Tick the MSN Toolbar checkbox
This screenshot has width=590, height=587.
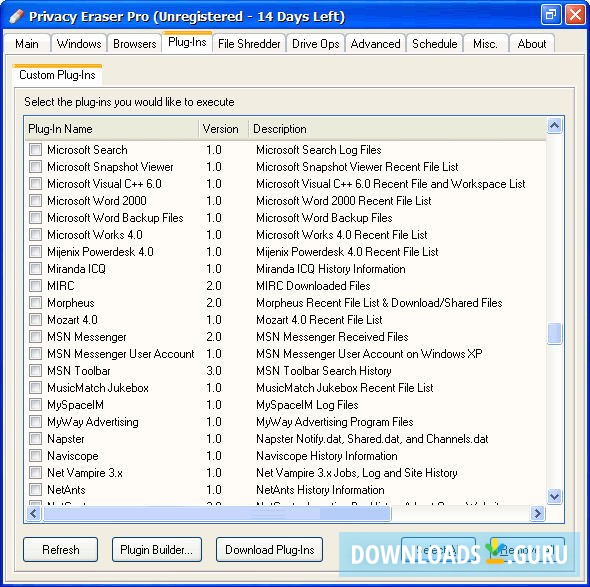pyautogui.click(x=35, y=371)
